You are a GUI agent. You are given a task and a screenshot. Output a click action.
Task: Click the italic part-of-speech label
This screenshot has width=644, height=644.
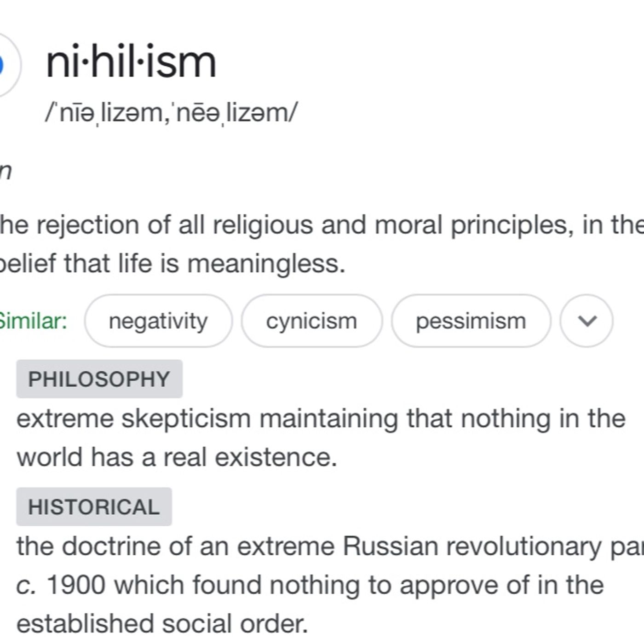pyautogui.click(x=6, y=172)
